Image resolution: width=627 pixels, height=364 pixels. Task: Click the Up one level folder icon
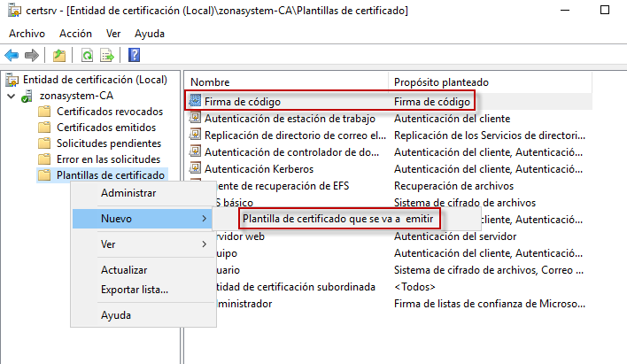(59, 55)
